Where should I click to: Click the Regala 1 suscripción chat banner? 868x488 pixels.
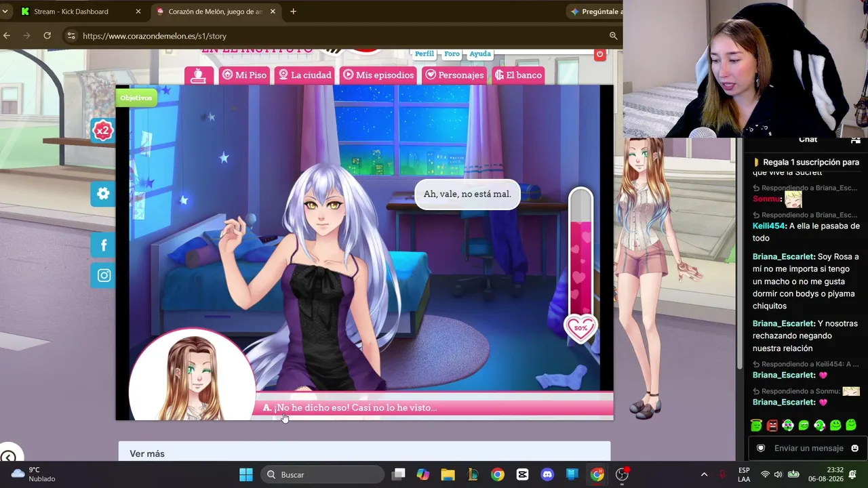click(x=806, y=163)
